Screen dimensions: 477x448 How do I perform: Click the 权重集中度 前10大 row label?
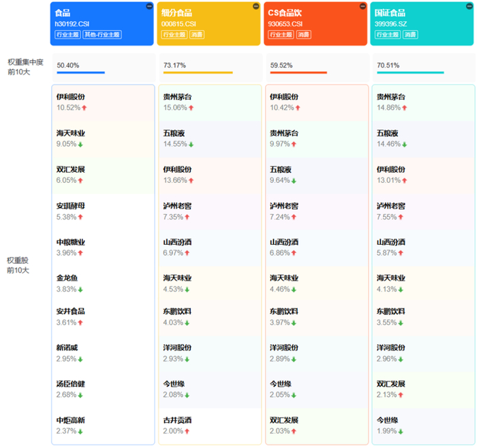click(x=26, y=67)
